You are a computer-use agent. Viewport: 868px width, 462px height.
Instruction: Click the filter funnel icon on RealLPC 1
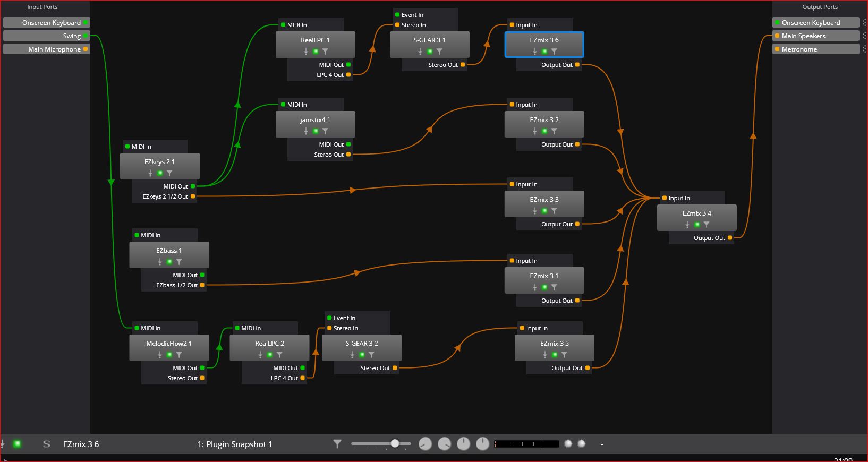[325, 52]
